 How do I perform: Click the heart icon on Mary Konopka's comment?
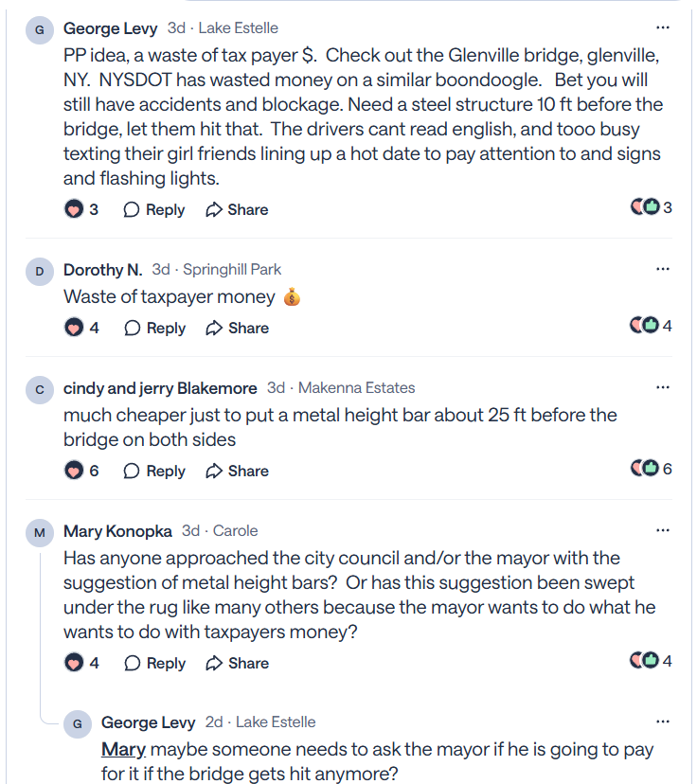(74, 663)
